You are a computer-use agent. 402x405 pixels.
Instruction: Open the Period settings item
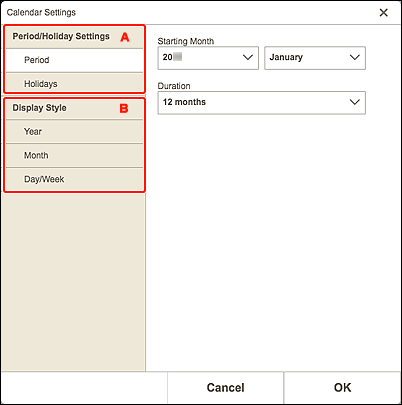point(74,60)
